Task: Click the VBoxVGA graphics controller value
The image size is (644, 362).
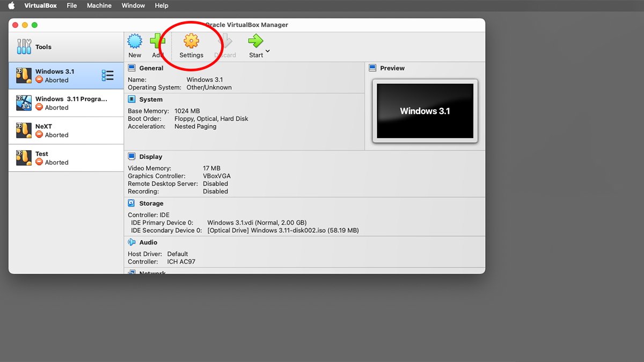Action: 217,176
